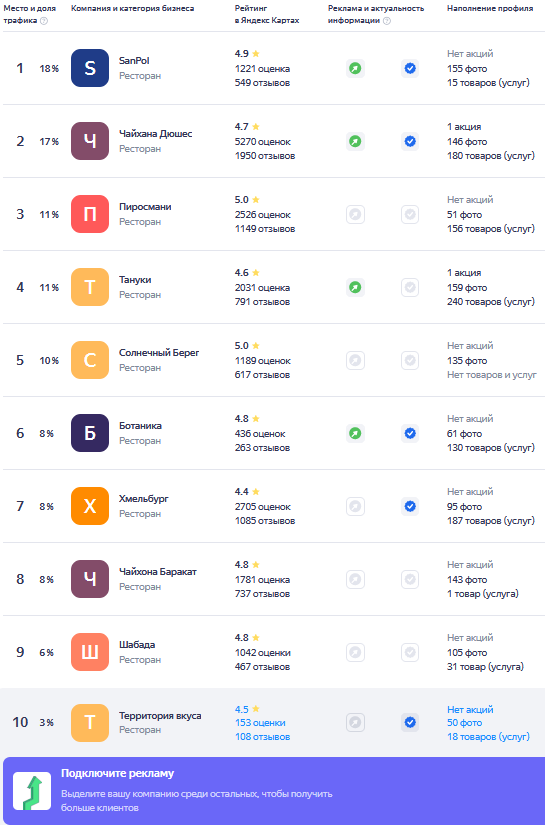Click the 'Нет акций' link for Территория вкуса

(470, 709)
